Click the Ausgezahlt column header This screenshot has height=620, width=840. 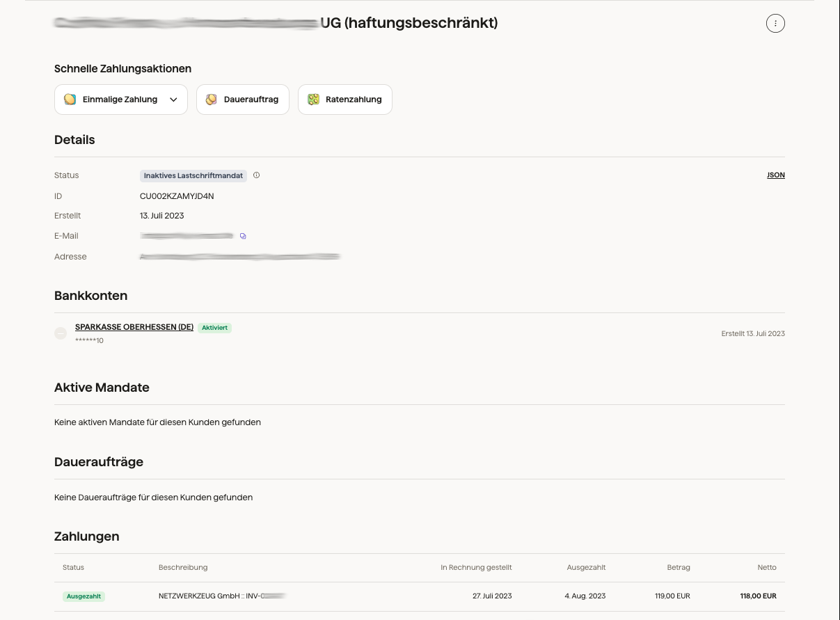pos(586,568)
